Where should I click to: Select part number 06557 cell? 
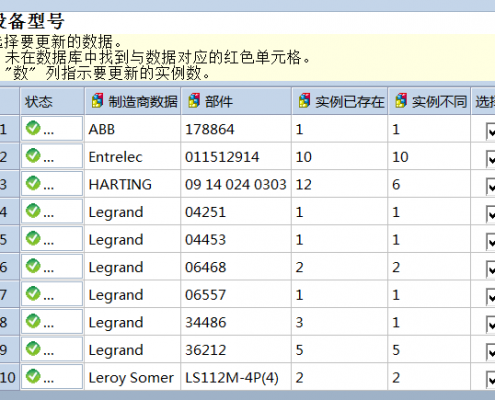click(236, 294)
